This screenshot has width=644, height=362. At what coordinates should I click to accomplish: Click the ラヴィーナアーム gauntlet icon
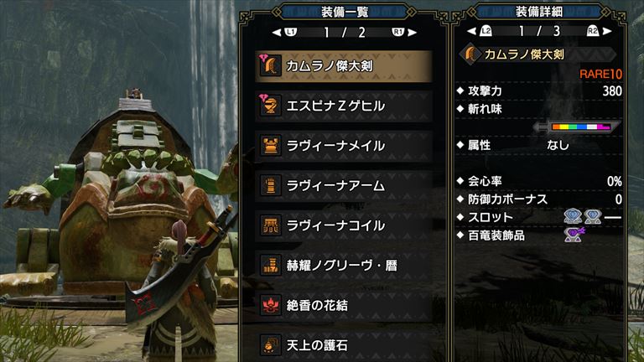click(271, 185)
